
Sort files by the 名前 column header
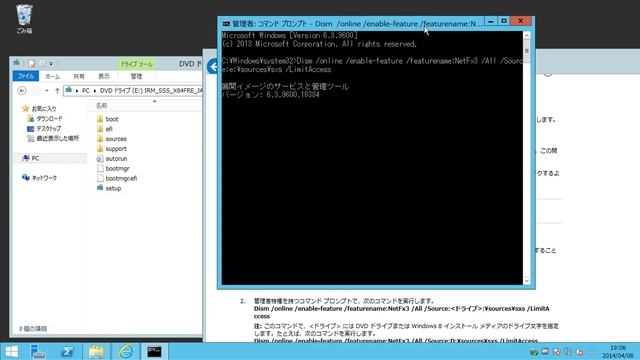(102, 106)
